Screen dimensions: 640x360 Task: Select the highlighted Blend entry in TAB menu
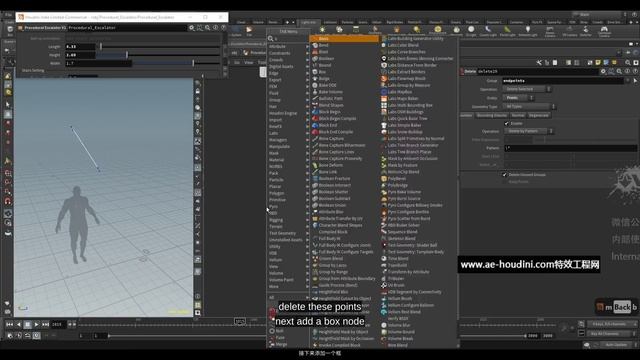[x=344, y=39]
